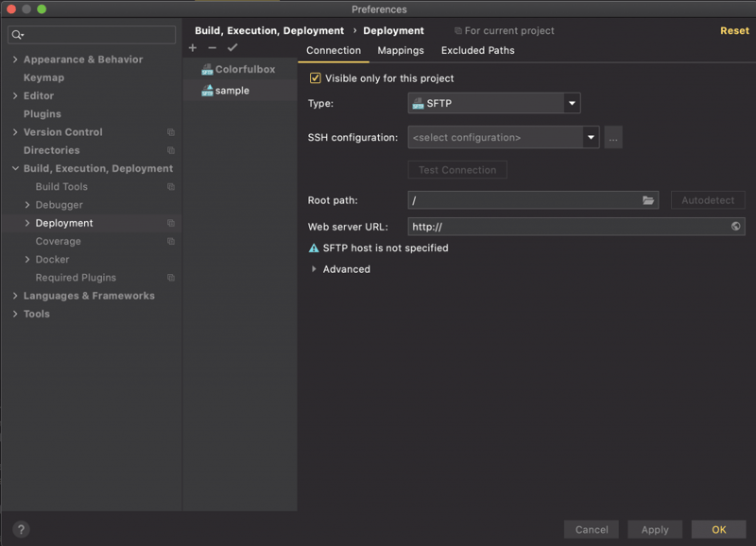Open SSH configuration ellipsis button

(x=613, y=138)
